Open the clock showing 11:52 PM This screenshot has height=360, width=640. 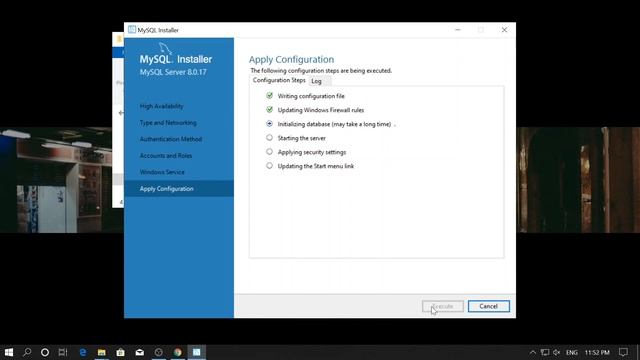(597, 353)
